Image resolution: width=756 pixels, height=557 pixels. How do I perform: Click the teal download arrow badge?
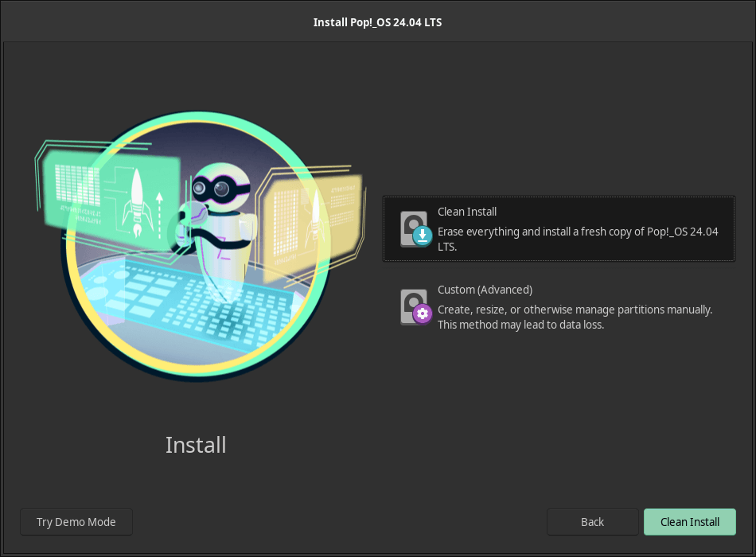point(423,236)
